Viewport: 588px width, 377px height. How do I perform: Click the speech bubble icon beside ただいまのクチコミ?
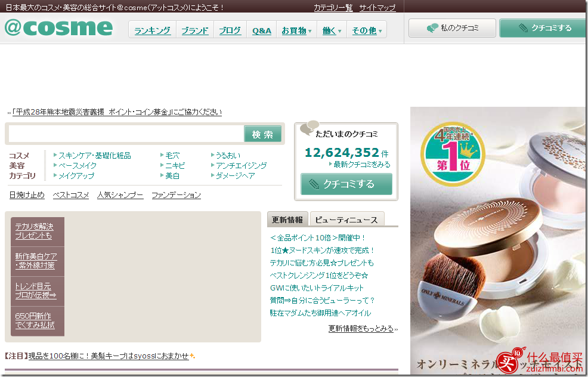pos(309,128)
